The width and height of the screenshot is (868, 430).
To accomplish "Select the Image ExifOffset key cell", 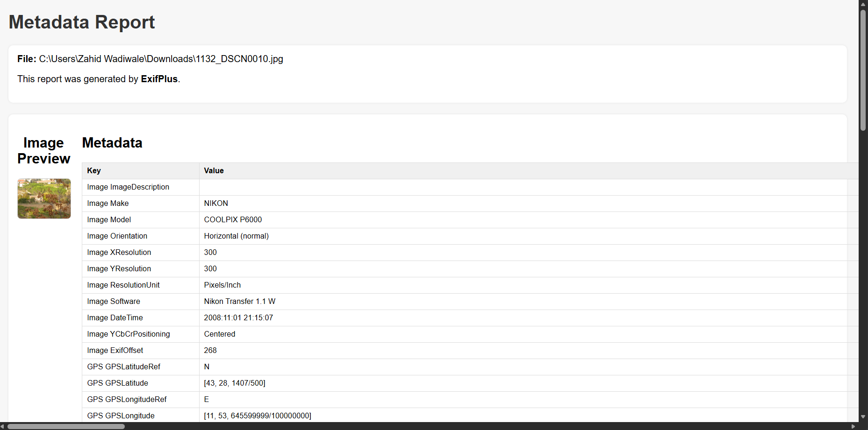I will pyautogui.click(x=141, y=351).
